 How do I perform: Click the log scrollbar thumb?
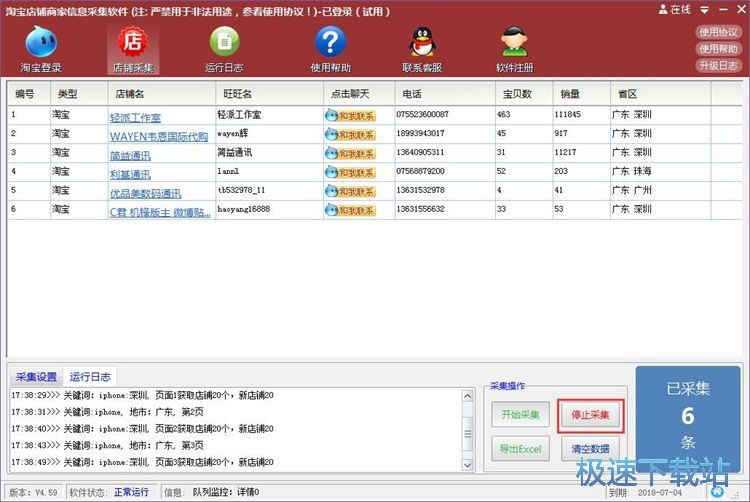[467, 434]
